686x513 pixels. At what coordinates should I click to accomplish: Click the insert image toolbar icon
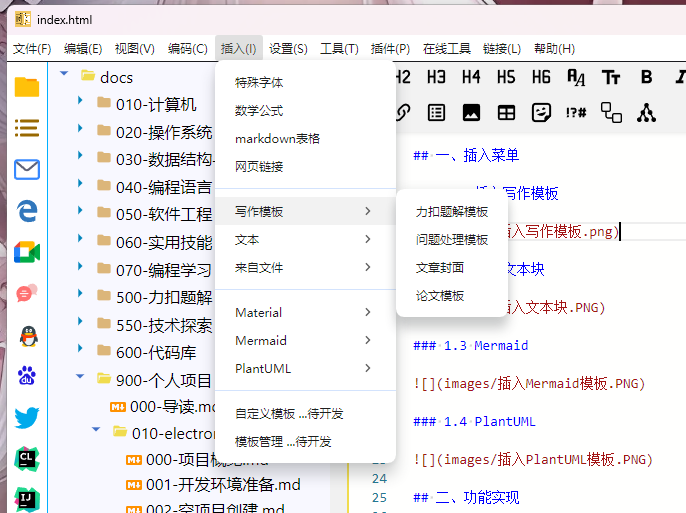pyautogui.click(x=472, y=113)
